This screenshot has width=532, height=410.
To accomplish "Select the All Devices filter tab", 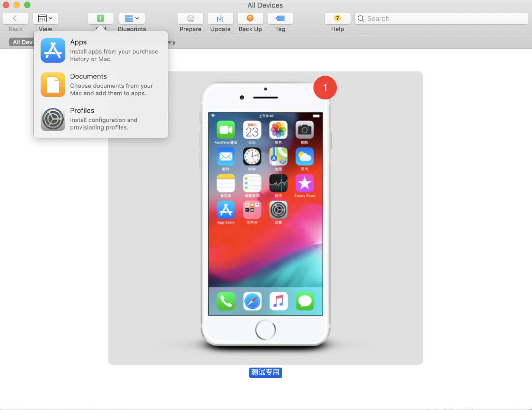I will [22, 42].
